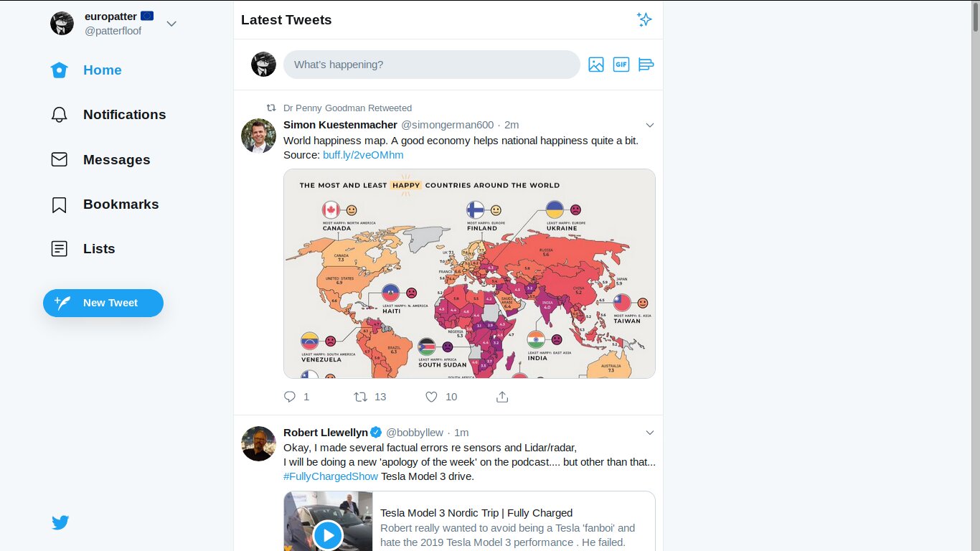Share the happiness map tweet
This screenshot has height=551, width=980.
[502, 396]
